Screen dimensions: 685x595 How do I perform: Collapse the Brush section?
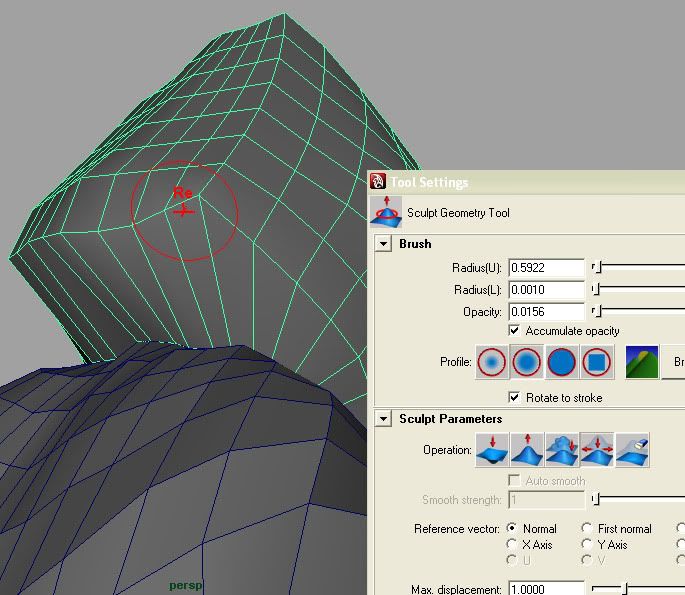[x=383, y=244]
